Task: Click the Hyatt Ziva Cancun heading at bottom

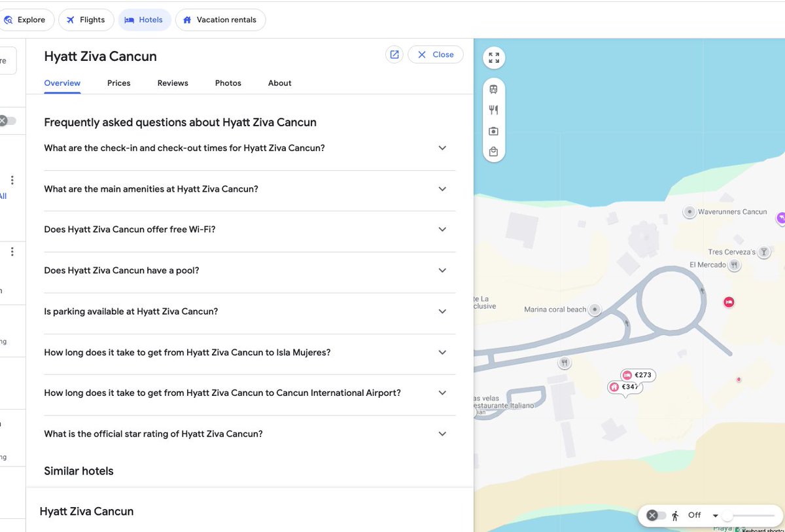Action: [86, 511]
